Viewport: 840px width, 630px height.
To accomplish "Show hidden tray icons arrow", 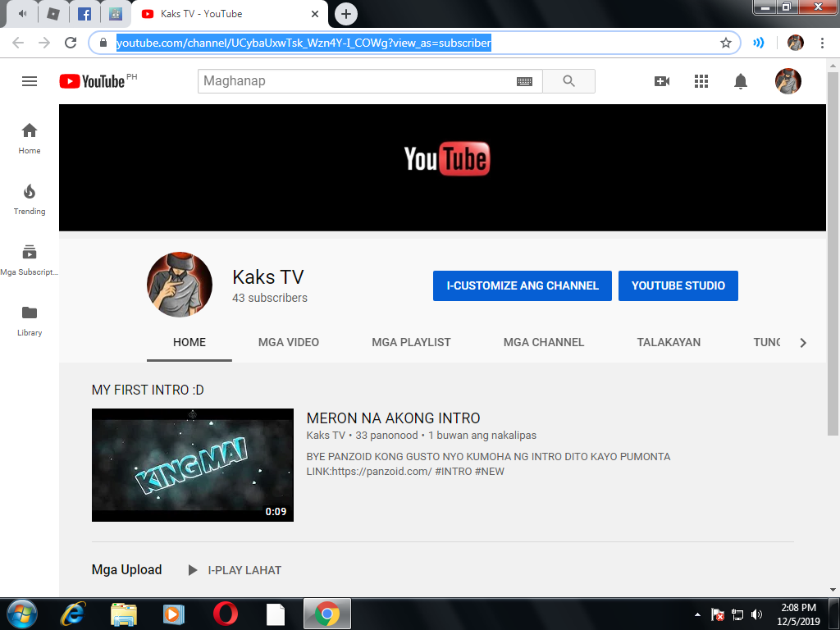I will tap(697, 614).
